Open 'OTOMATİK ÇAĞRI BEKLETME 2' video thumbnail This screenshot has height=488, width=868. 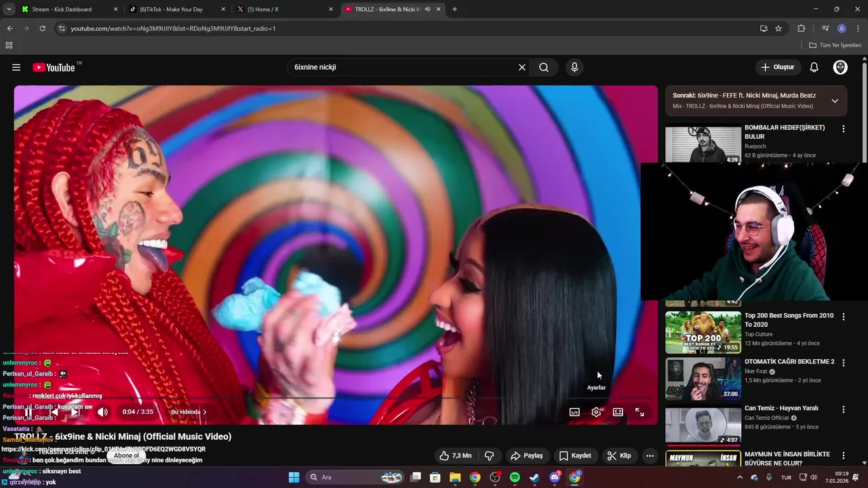[703, 379]
